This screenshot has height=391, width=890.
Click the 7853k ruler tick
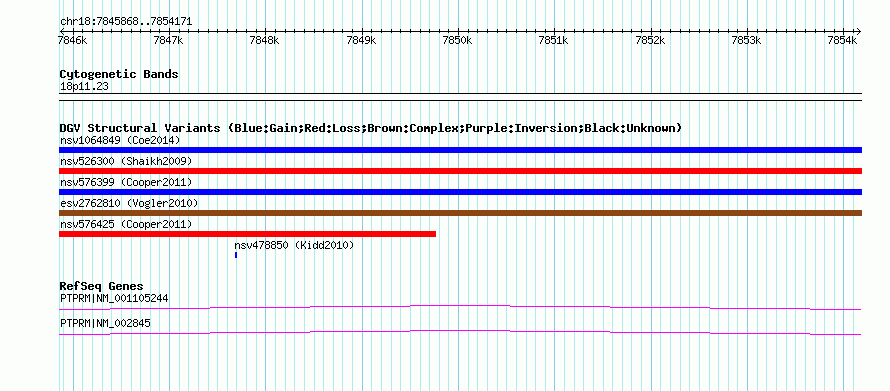click(x=747, y=41)
